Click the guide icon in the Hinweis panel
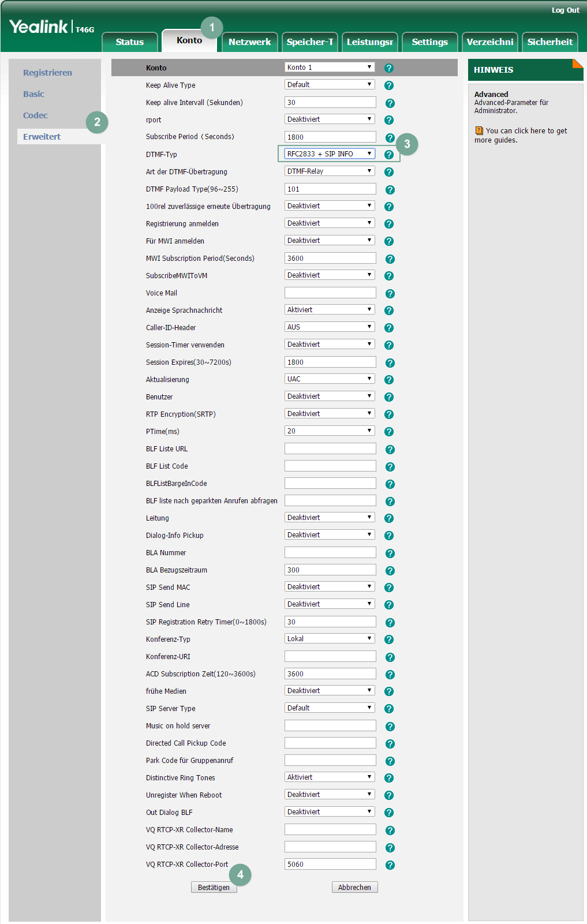 (479, 131)
